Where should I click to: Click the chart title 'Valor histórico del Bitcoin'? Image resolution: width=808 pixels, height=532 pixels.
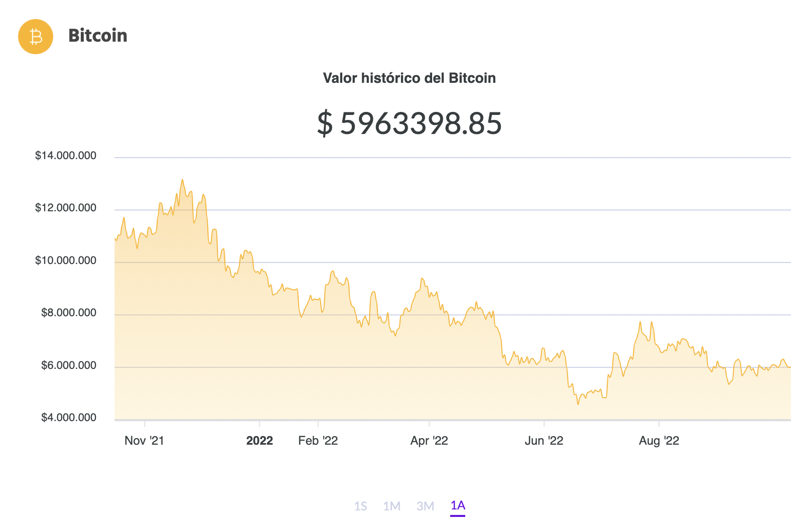409,78
